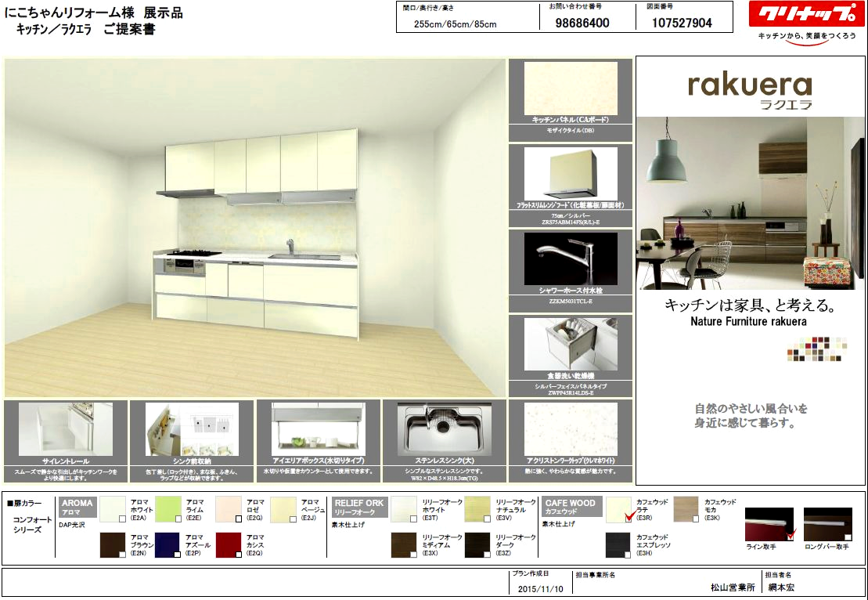The width and height of the screenshot is (868, 600).
Task: Open the アイエリアボックス image
Action: pyautogui.click(x=319, y=429)
